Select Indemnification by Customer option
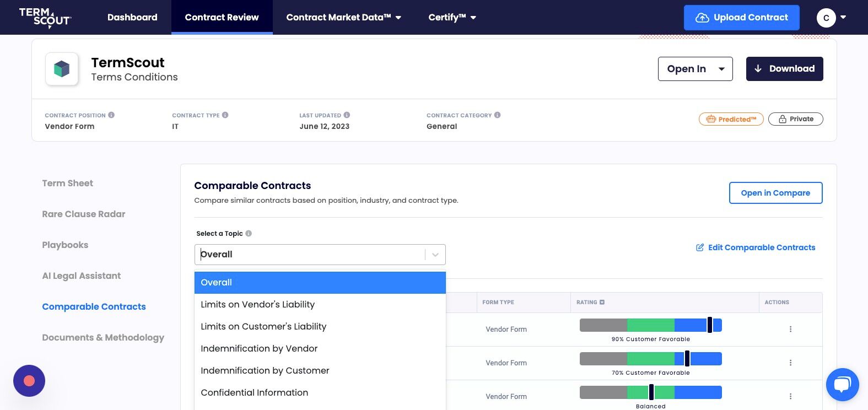The width and height of the screenshot is (868, 410). [320, 371]
